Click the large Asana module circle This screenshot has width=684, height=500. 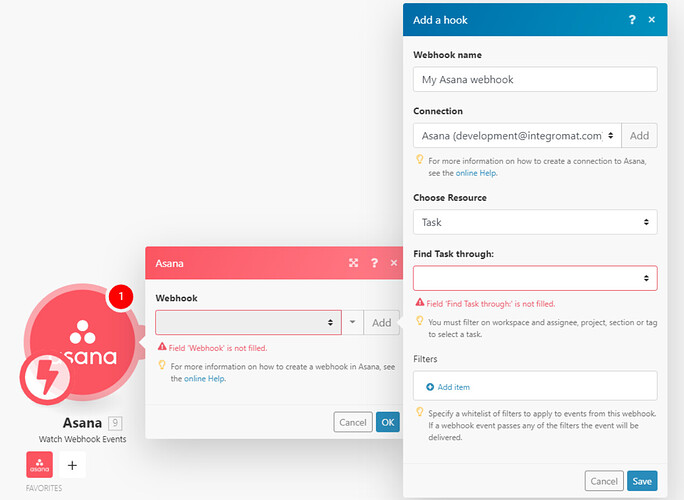click(83, 341)
